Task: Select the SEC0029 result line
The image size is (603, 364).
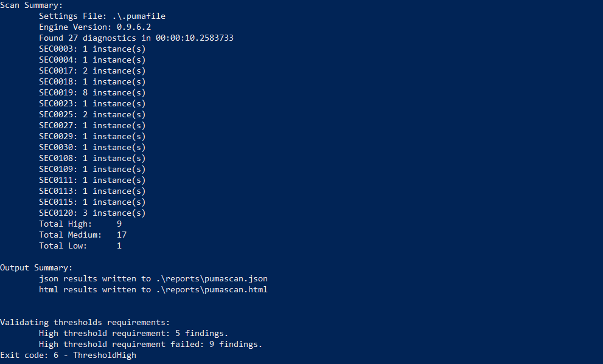Action: tap(92, 136)
